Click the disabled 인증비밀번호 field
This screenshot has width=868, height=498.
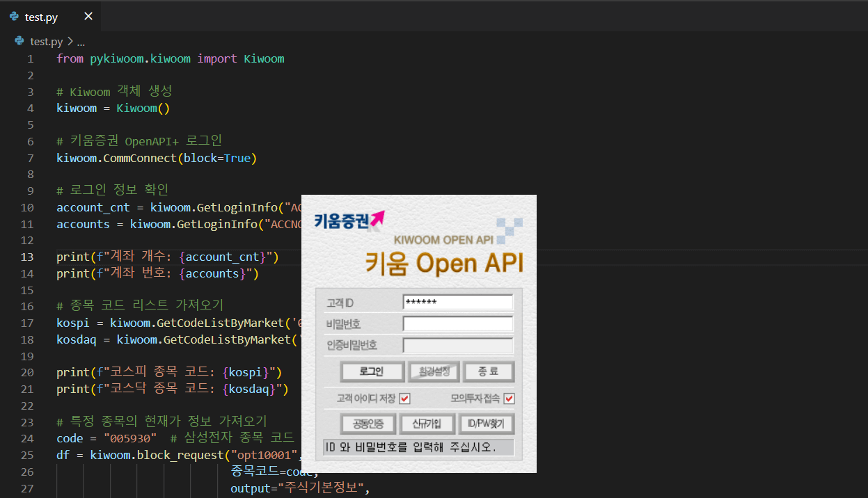click(x=457, y=346)
